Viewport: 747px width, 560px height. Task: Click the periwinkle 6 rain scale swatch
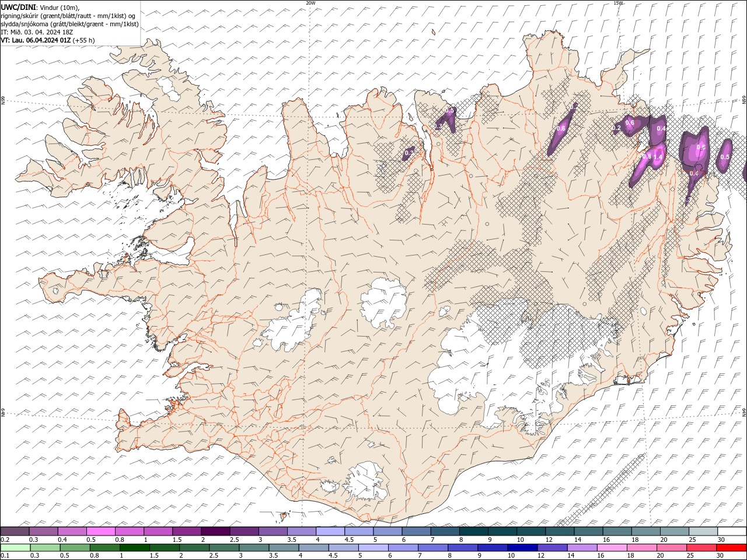403,548
